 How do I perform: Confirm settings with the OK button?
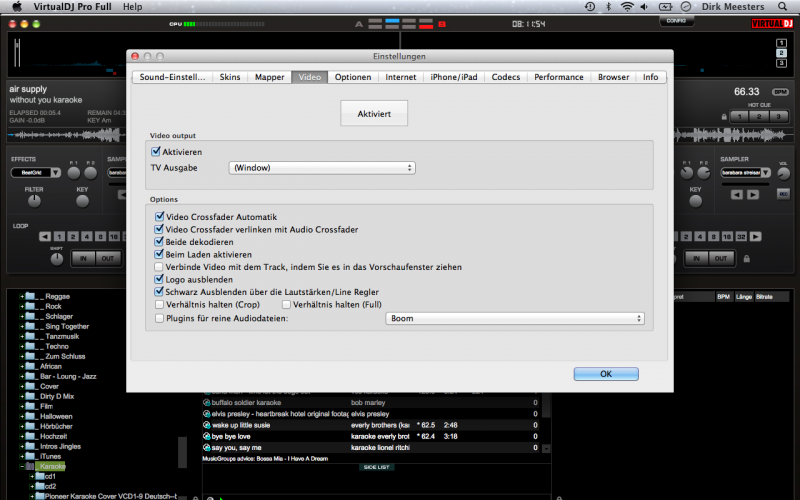click(x=606, y=374)
